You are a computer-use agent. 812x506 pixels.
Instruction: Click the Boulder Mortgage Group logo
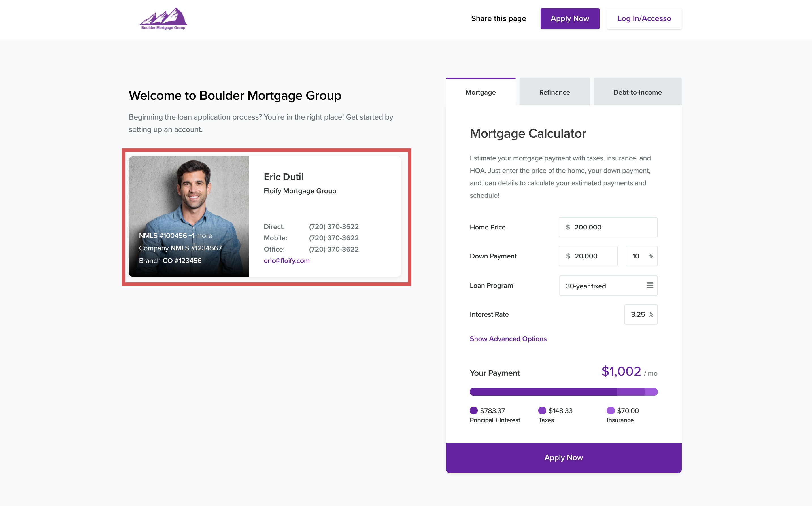163,19
